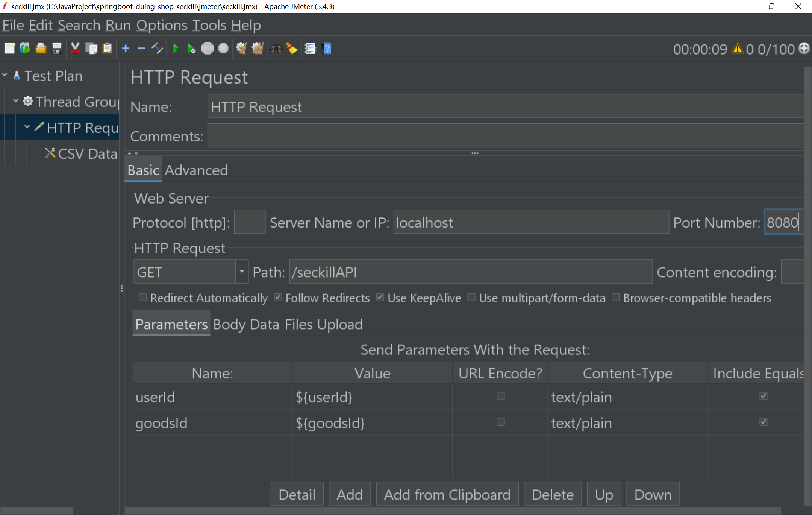Click the Reset Search yellow broom icon
This screenshot has width=812, height=515.
coord(292,49)
